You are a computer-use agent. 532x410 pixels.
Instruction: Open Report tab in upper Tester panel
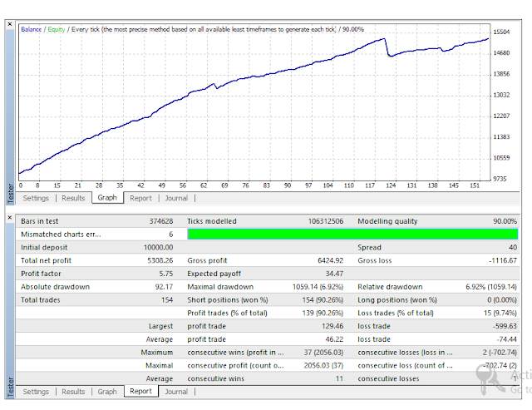(x=140, y=198)
